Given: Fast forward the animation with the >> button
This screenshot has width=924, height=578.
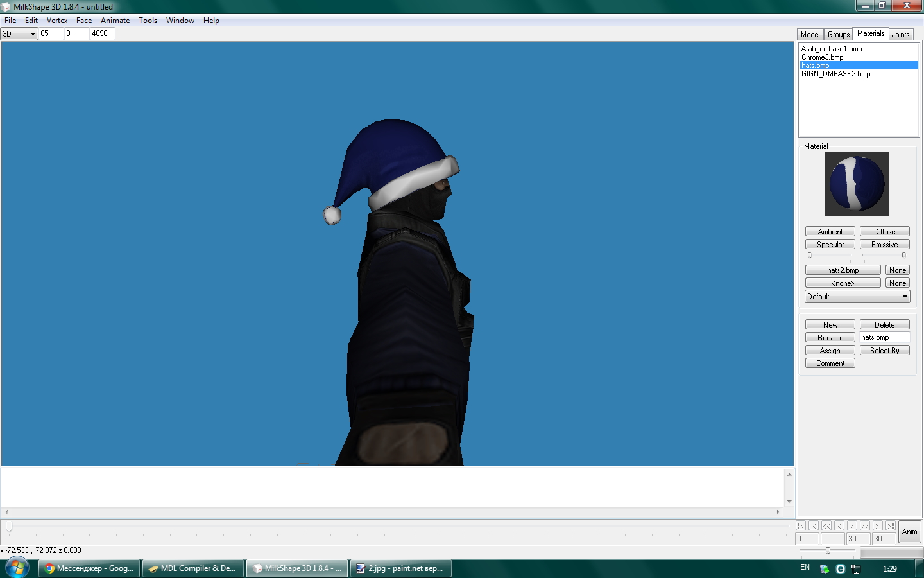Looking at the screenshot, I should [865, 525].
